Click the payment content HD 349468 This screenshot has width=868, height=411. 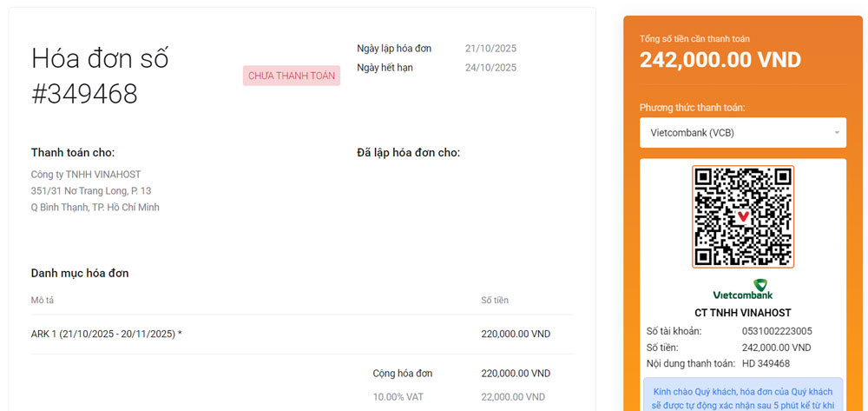(766, 364)
